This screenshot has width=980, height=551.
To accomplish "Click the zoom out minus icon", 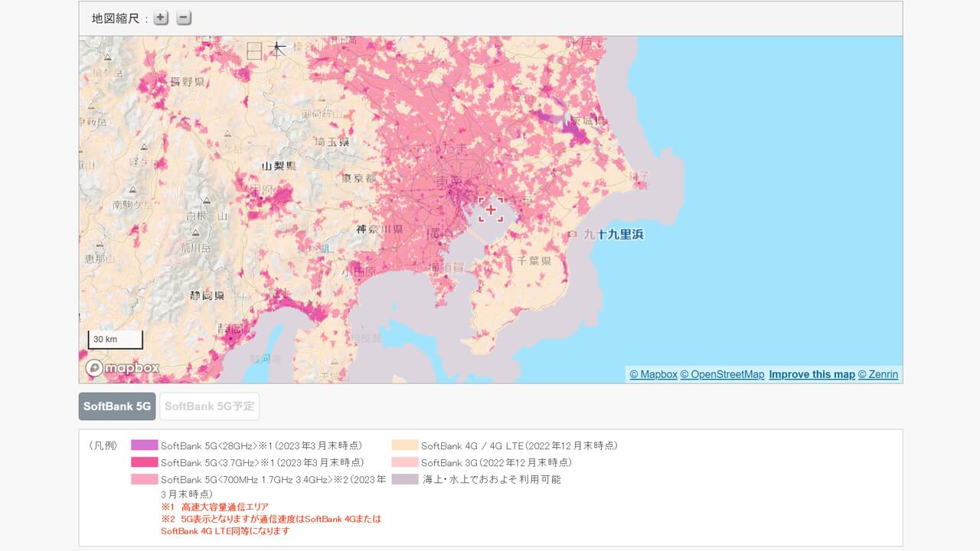I will (182, 17).
